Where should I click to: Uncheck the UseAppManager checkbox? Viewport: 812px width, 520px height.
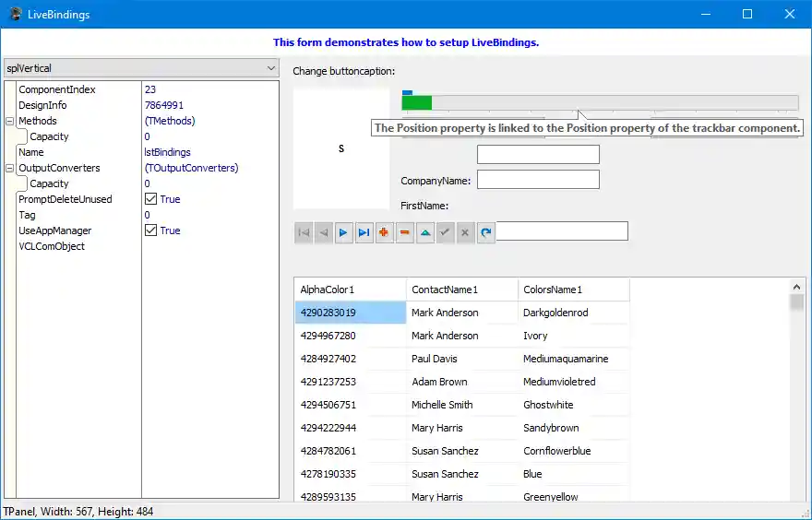(150, 230)
